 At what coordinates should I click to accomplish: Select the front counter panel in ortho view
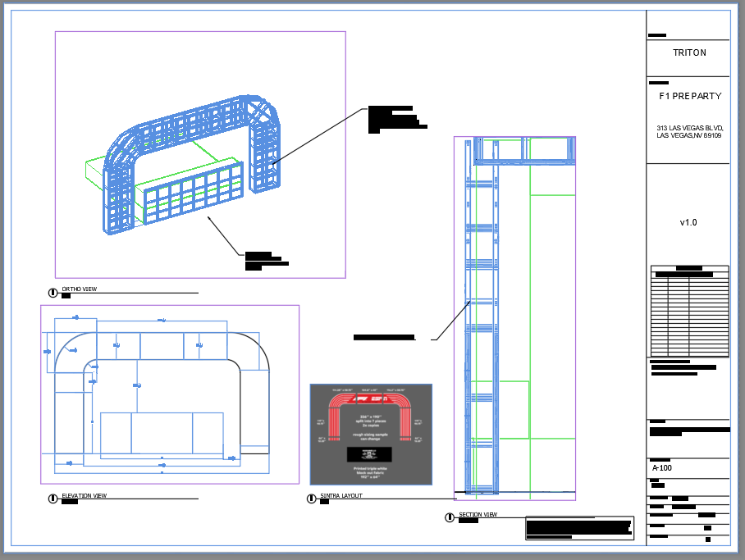pyautogui.click(x=194, y=193)
